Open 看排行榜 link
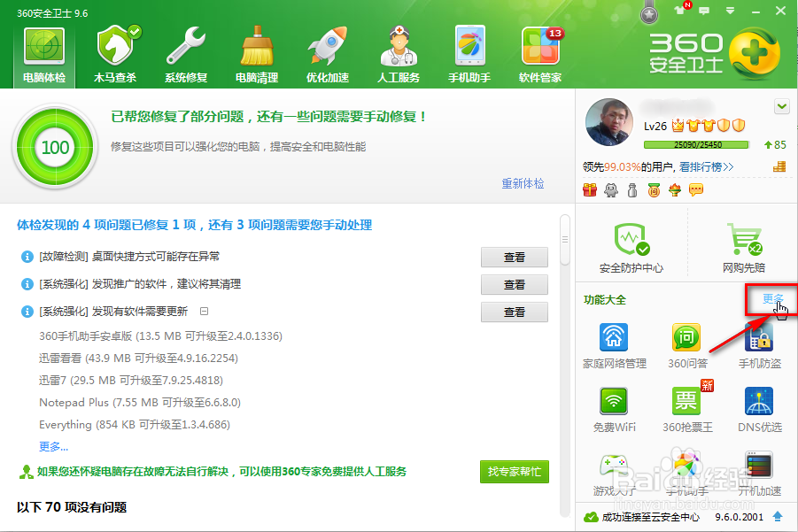The width and height of the screenshot is (798, 532). tap(707, 166)
